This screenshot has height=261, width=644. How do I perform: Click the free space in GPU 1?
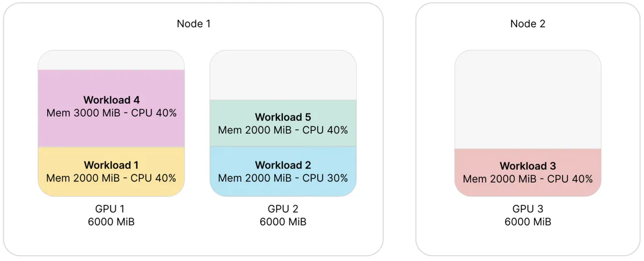(111, 60)
